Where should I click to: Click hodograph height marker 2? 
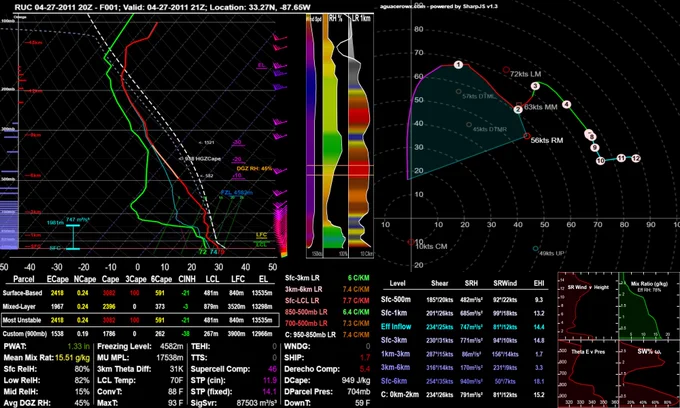518,110
